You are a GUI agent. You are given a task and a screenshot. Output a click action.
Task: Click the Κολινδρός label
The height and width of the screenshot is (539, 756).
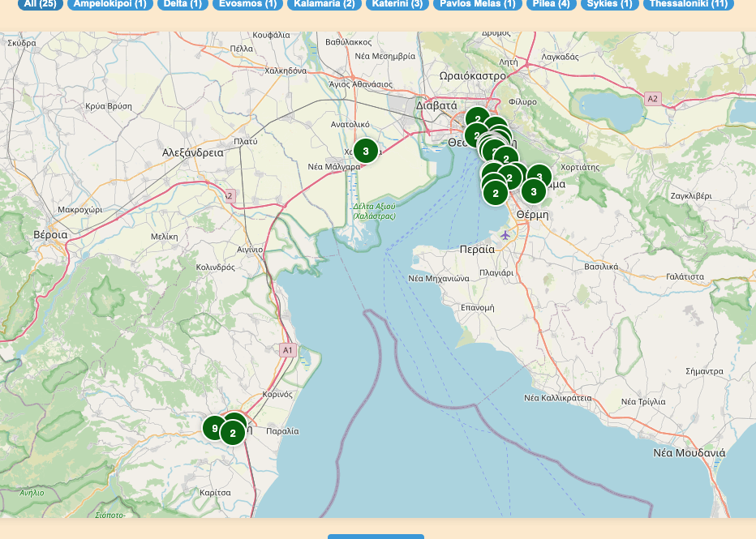tap(216, 267)
